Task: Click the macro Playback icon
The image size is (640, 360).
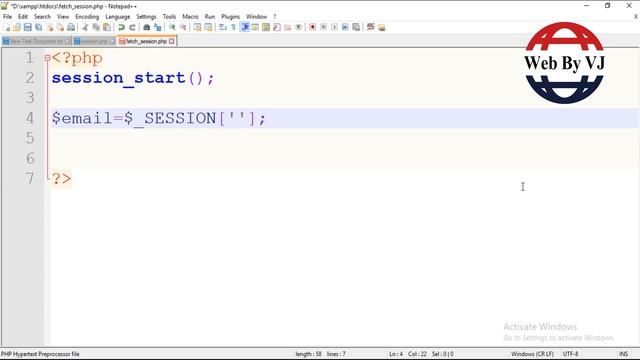Action: [334, 27]
